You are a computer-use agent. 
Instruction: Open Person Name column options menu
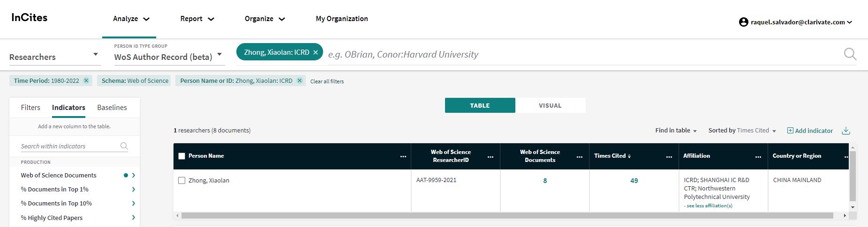(x=403, y=157)
